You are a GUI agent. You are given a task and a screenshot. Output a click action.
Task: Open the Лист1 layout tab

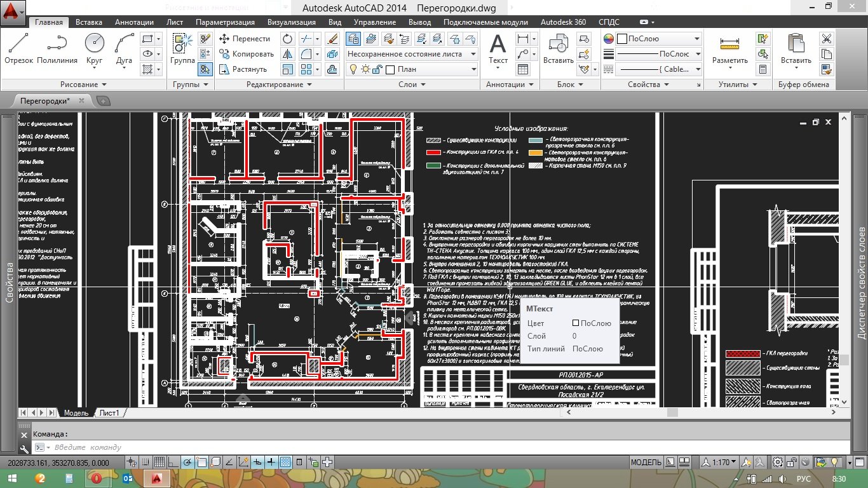point(109,413)
